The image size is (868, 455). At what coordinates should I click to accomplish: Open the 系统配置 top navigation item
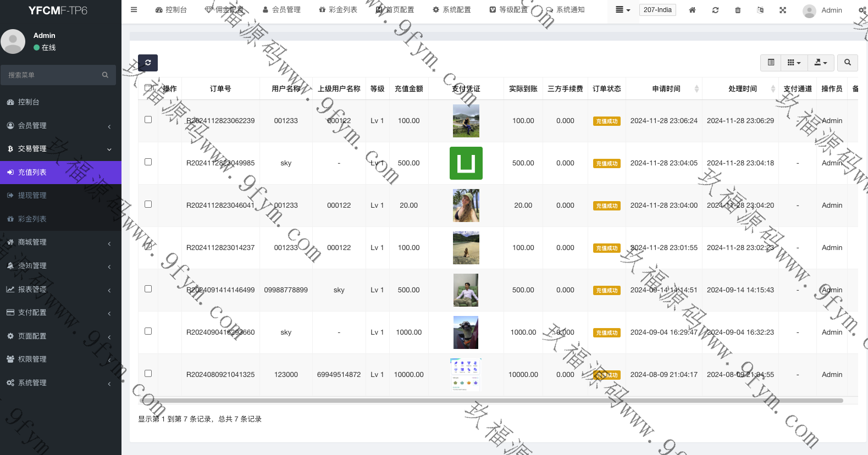point(451,10)
